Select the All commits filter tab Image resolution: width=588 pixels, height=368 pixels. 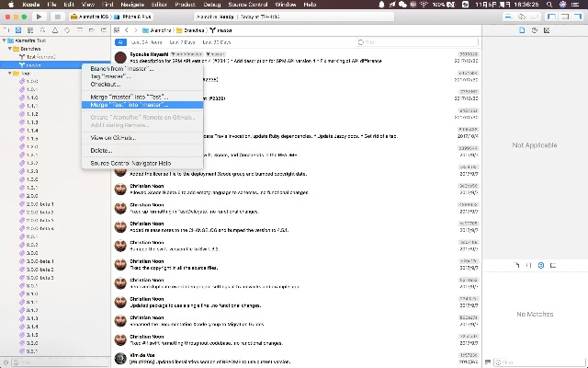pos(120,42)
